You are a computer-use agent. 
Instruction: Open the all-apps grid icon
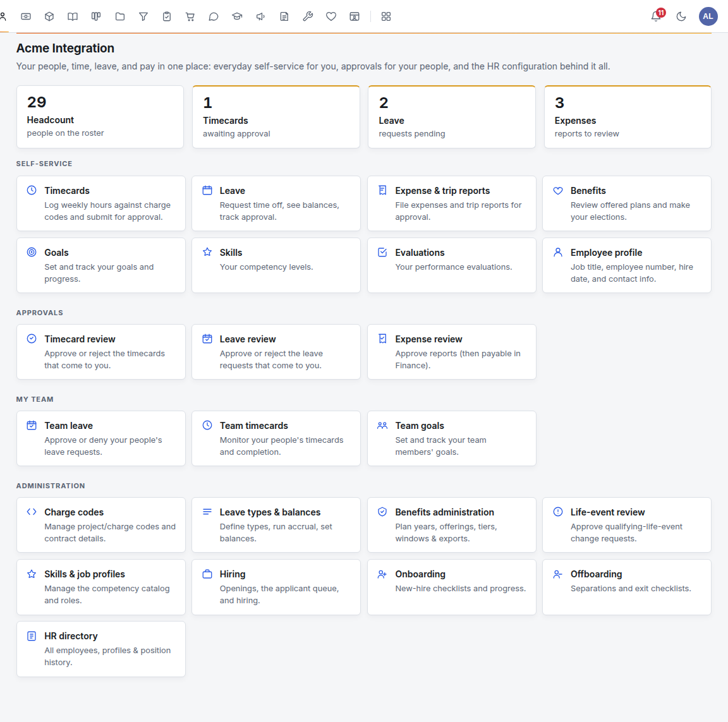coord(386,16)
